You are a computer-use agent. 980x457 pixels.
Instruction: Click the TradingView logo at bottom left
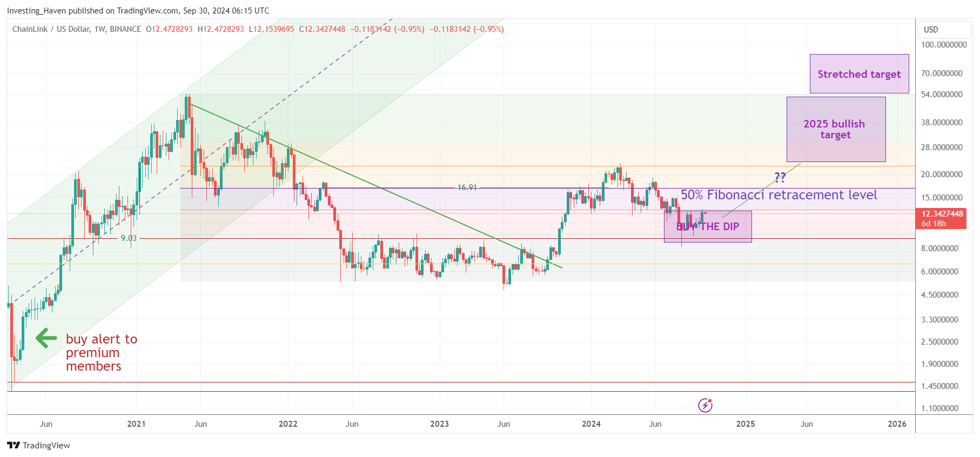click(38, 445)
